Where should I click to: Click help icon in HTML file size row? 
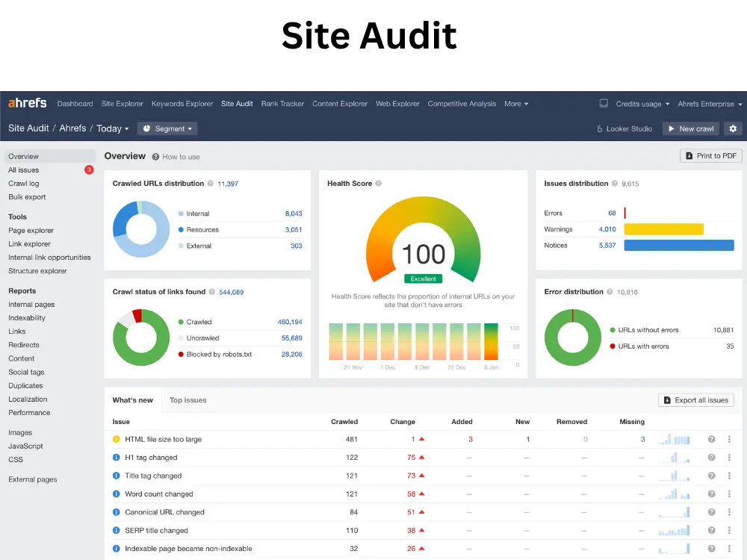pyautogui.click(x=711, y=439)
